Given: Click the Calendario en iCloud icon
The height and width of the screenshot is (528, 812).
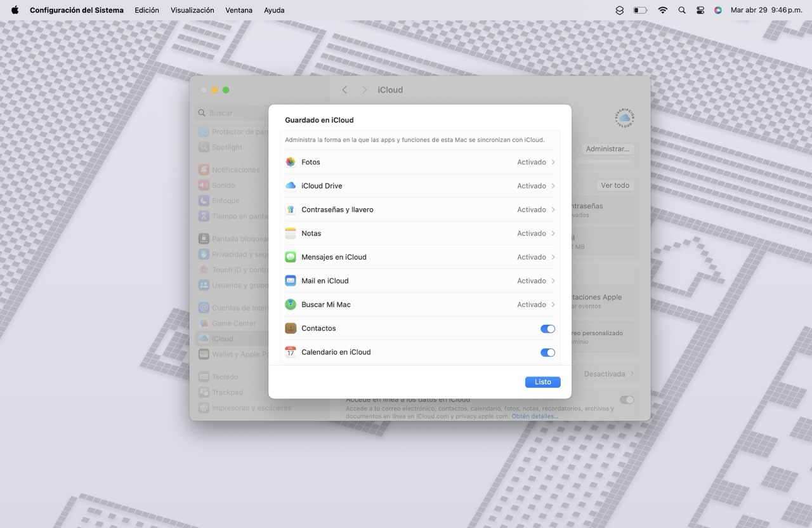Looking at the screenshot, I should coord(291,352).
